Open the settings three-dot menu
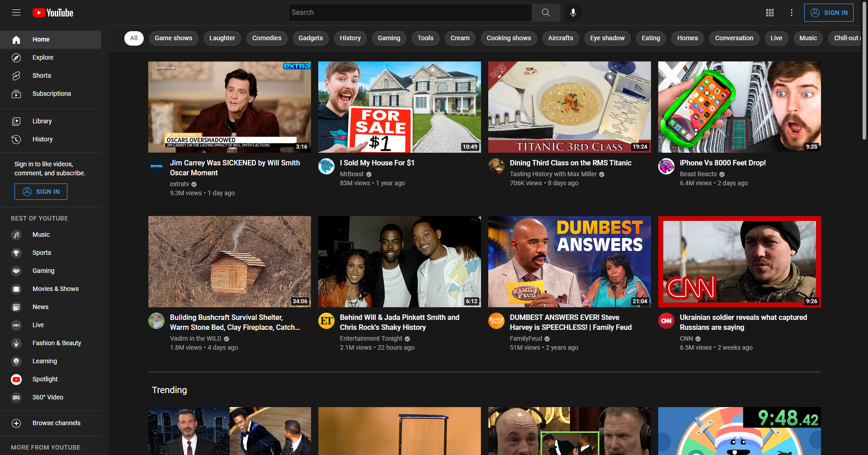 click(792, 13)
